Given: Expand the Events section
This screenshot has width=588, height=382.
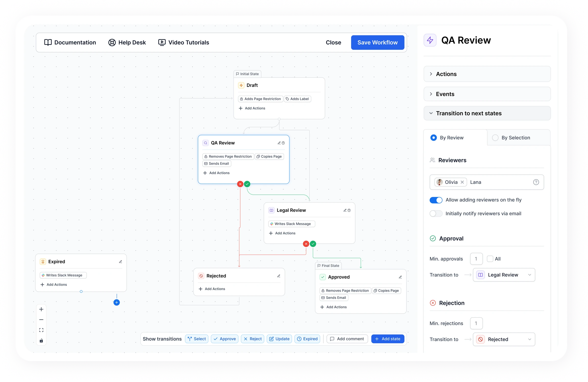Looking at the screenshot, I should coord(487,94).
